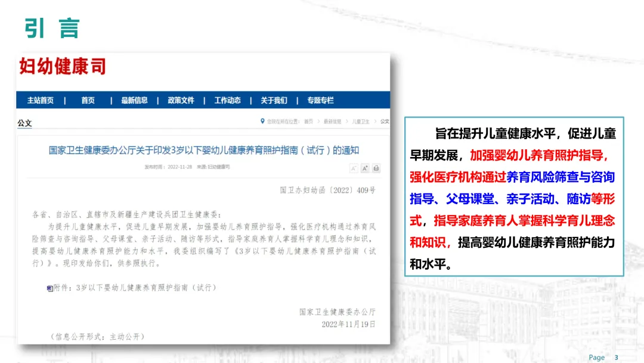The width and height of the screenshot is (644, 363).
Task: Click the decrease font size icon
Action: pyautogui.click(x=354, y=168)
